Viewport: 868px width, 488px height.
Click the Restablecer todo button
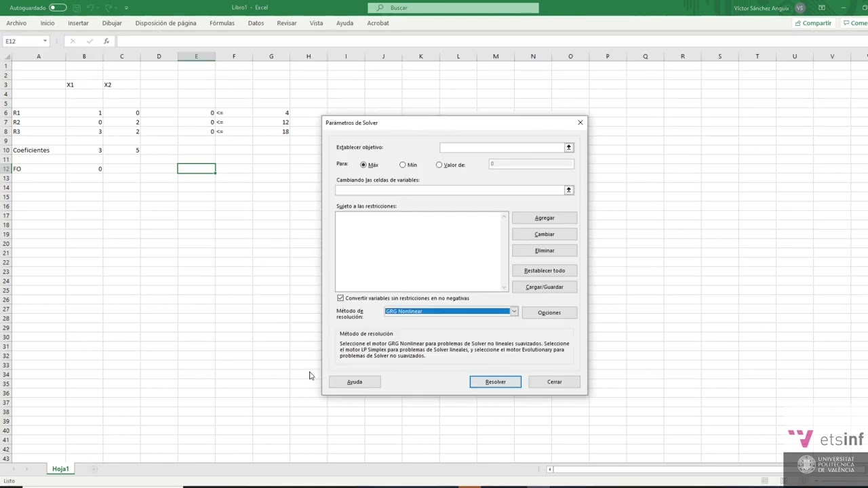545,270
